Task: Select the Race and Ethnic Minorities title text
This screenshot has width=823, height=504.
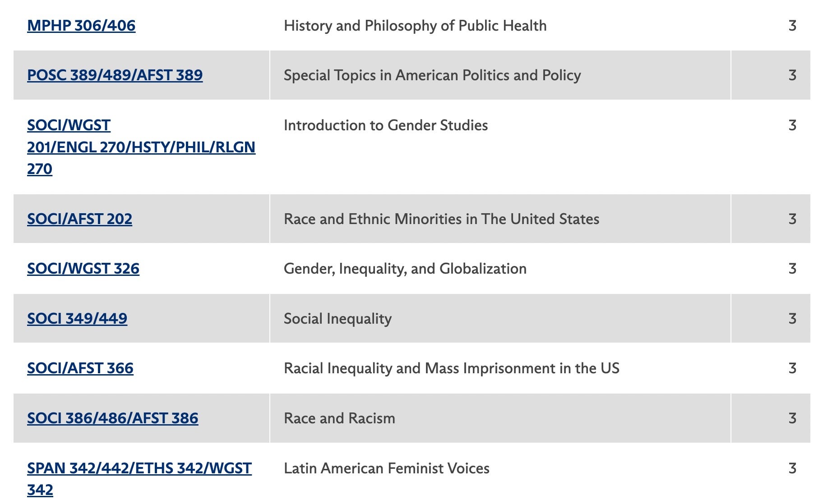Action: click(441, 219)
